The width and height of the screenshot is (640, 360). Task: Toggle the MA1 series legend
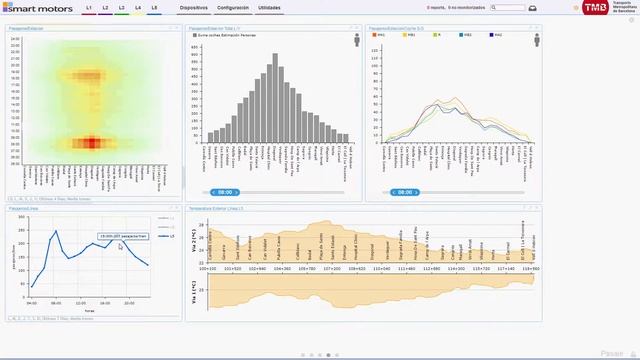point(379,35)
